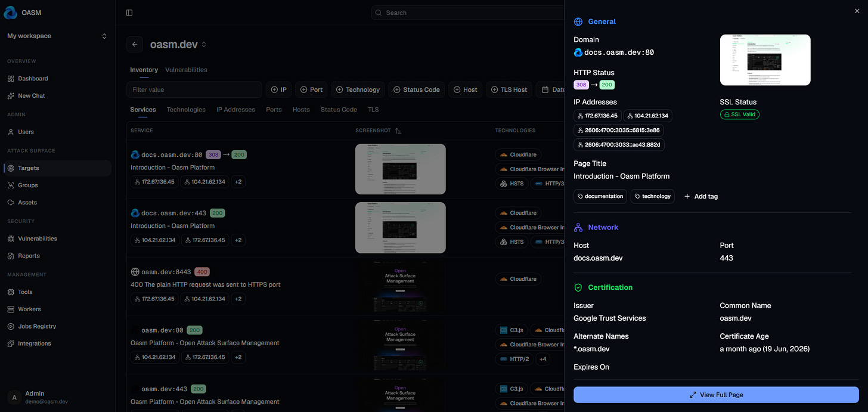Click the OASM logo in sidebar
This screenshot has height=412, width=868.
11,13
